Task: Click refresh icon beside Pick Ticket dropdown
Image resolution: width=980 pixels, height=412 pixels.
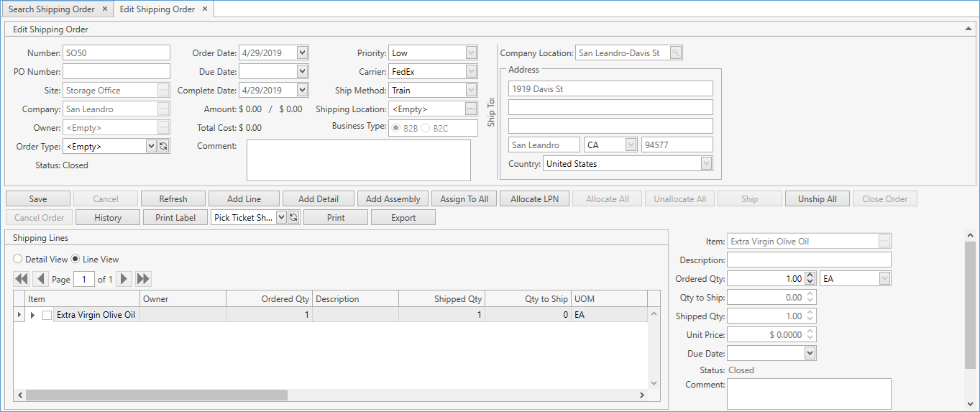Action: pos(293,217)
